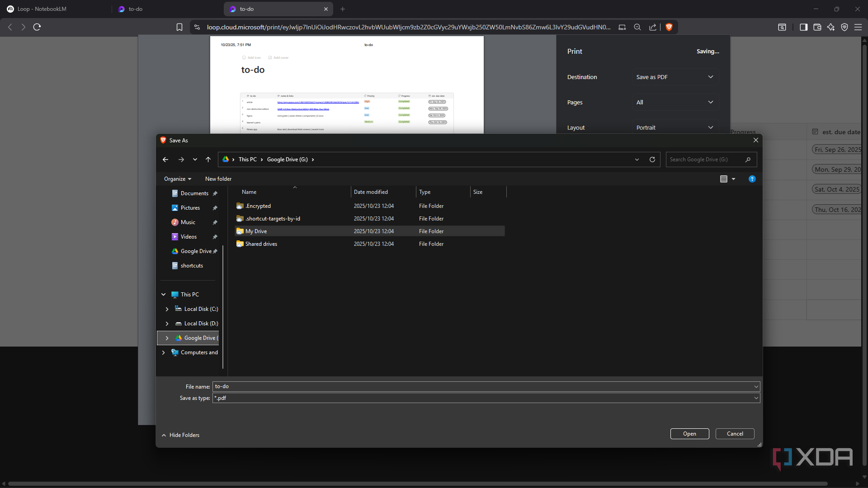The height and width of the screenshot is (488, 868).
Task: Open the Get Help question mark icon
Action: coord(752,179)
